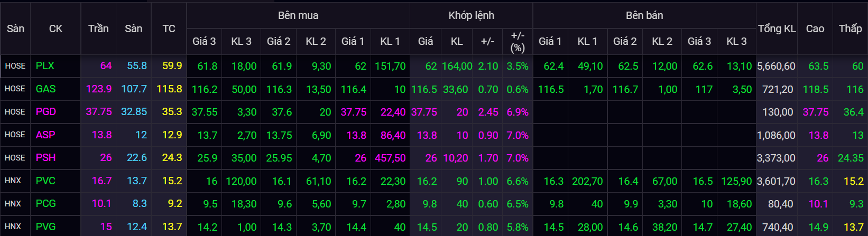Click the PVC stock code
Viewport: 868px width, 236px height.
click(45, 181)
